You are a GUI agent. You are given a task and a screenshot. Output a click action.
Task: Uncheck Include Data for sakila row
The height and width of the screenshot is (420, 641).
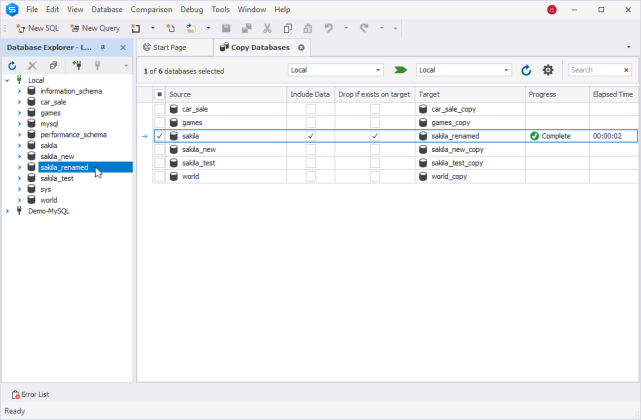point(311,135)
